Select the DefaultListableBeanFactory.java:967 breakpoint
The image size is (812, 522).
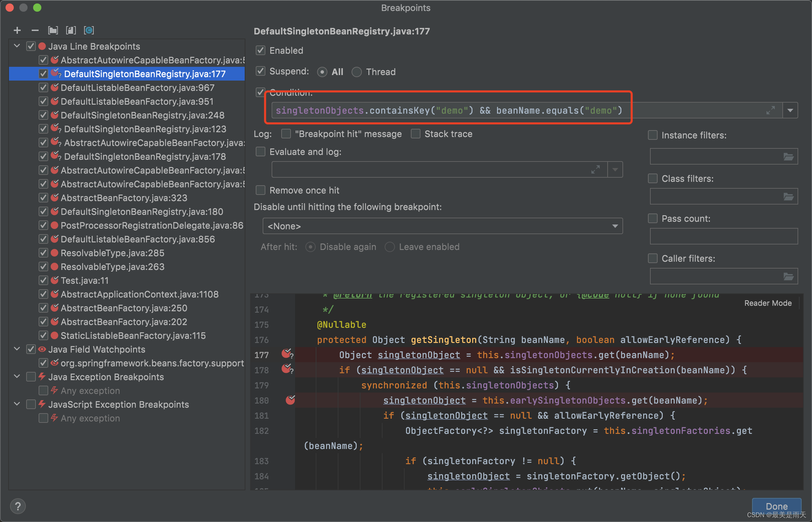tap(137, 87)
